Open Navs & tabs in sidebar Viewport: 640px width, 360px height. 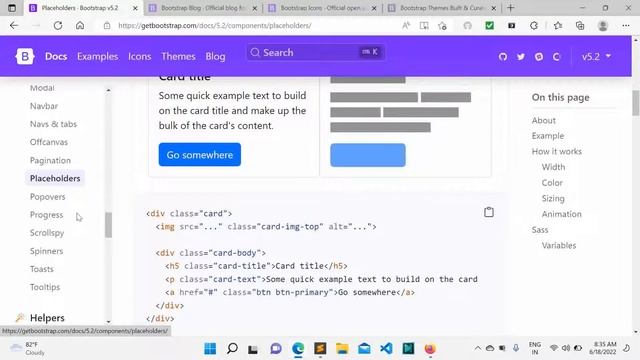coord(53,124)
